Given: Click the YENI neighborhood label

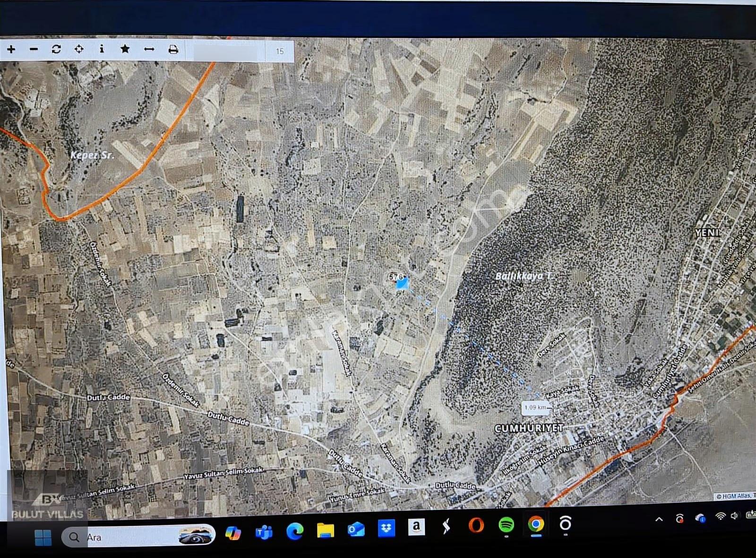Looking at the screenshot, I should point(707,233).
